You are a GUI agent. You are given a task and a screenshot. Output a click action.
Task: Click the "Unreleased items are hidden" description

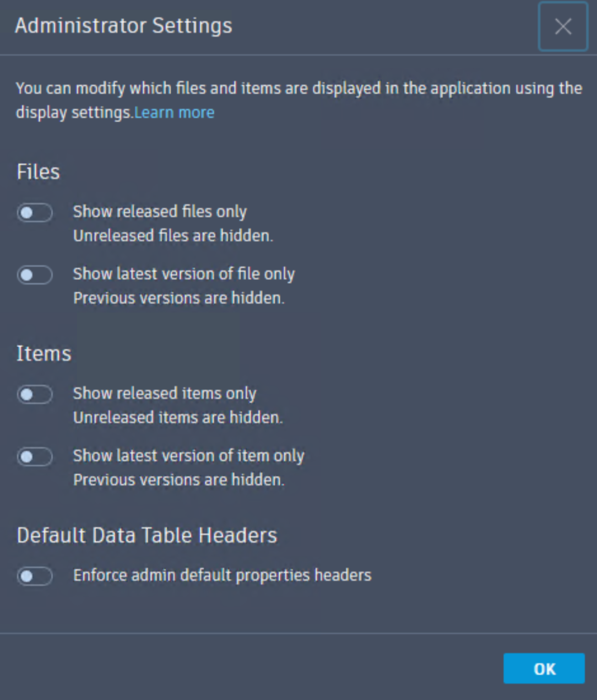click(180, 417)
